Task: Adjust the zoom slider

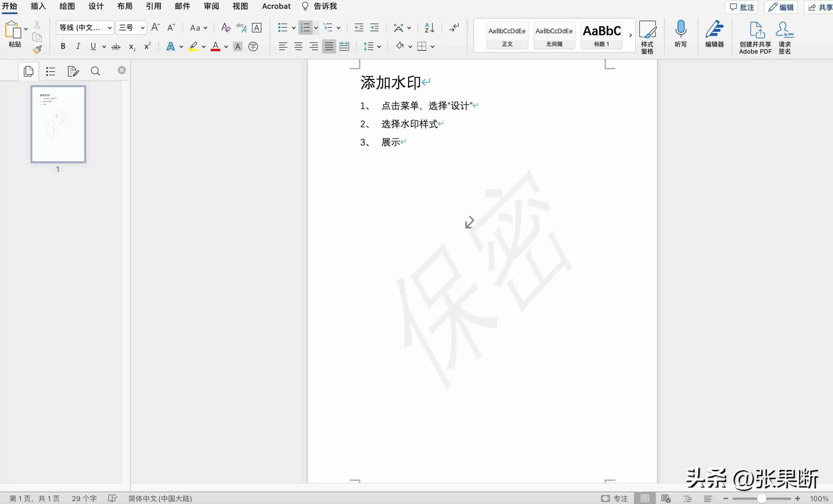Action: (x=762, y=498)
